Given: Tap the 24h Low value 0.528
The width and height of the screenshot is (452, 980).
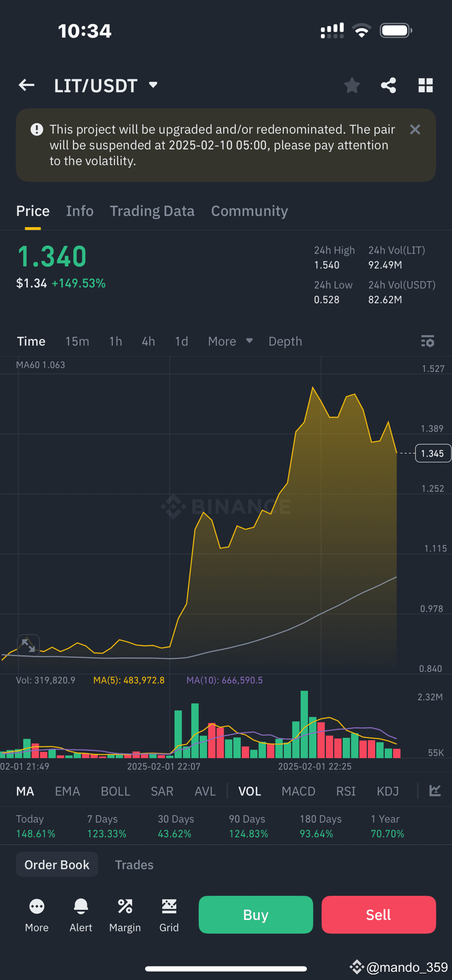Looking at the screenshot, I should [x=326, y=300].
